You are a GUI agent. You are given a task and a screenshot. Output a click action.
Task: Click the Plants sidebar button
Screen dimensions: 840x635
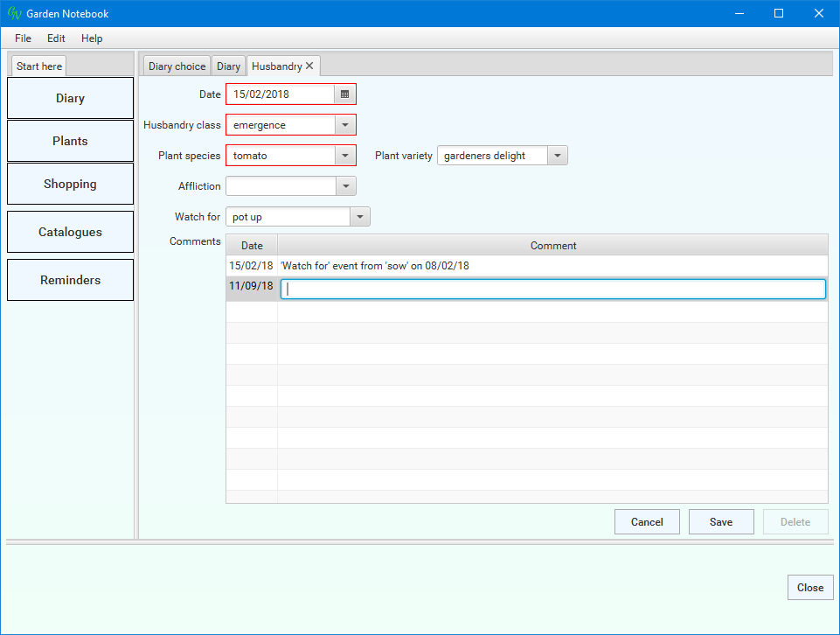pos(70,141)
